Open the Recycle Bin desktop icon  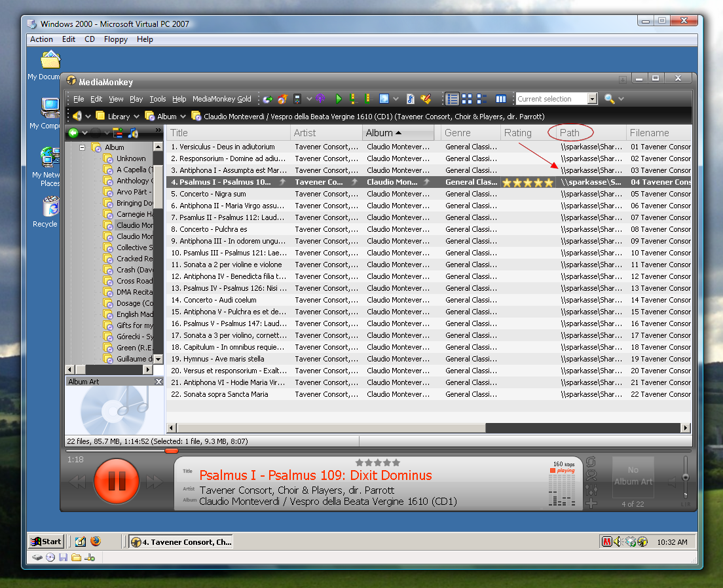50,207
